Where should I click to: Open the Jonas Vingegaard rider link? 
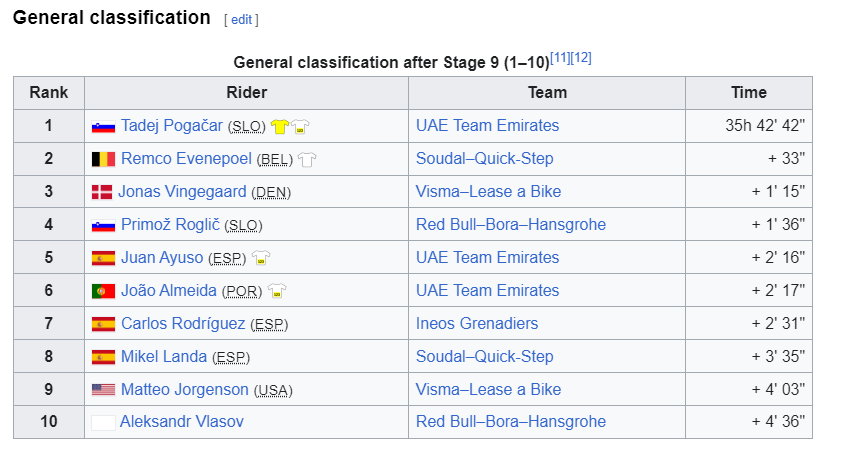tap(182, 191)
